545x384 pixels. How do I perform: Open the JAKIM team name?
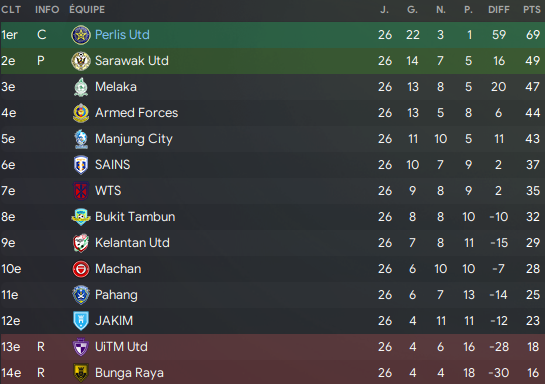point(114,321)
